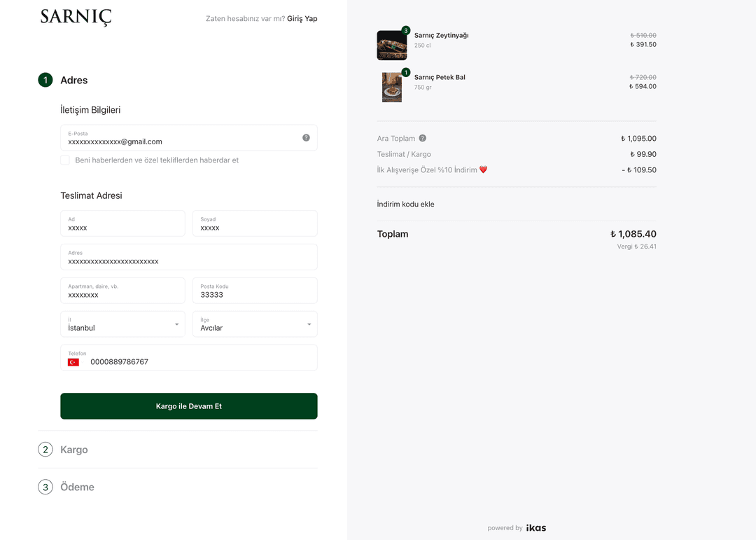Click the Giriş Yap login link
Screen dimensions: 756x540
[302, 18]
